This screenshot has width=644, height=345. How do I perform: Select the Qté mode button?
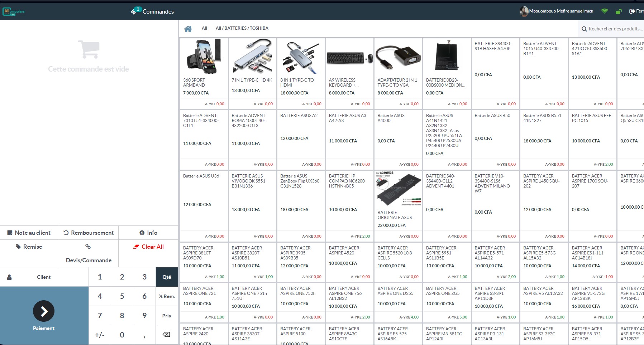[x=167, y=277]
